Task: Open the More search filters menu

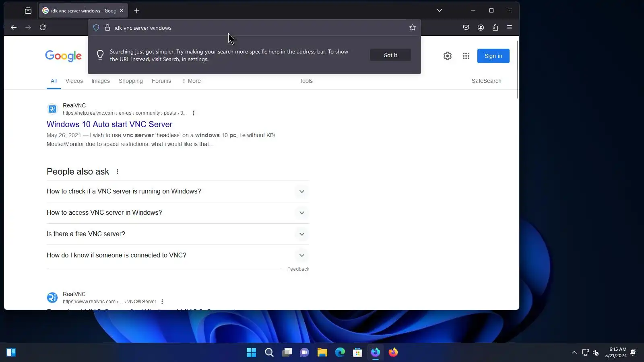Action: [192, 81]
